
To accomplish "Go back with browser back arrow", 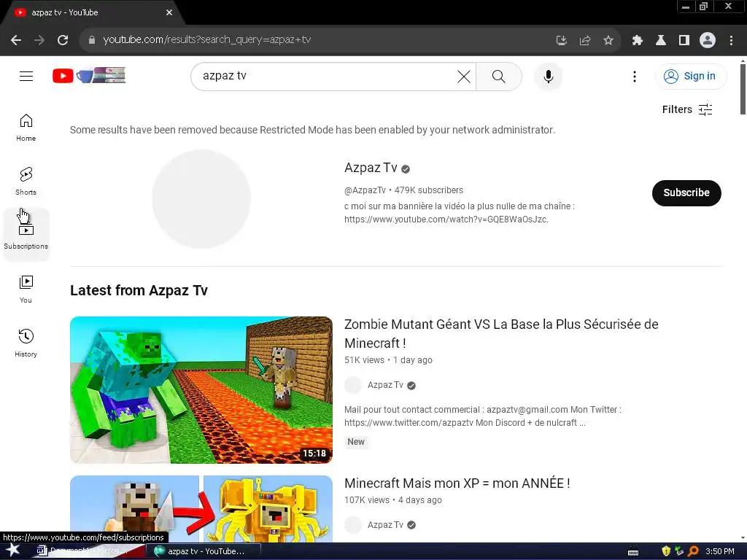I will tap(16, 40).
